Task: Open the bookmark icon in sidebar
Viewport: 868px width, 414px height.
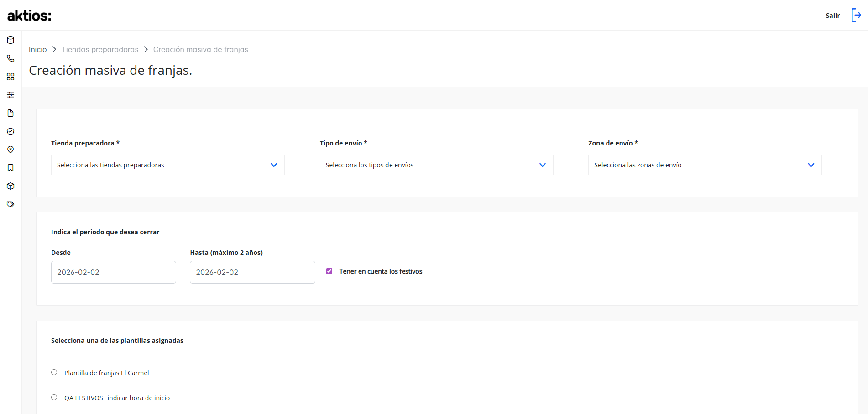Action: tap(10, 168)
